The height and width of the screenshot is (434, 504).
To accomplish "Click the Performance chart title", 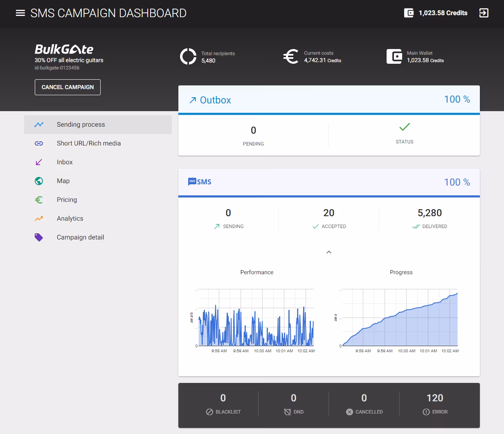I will [257, 272].
